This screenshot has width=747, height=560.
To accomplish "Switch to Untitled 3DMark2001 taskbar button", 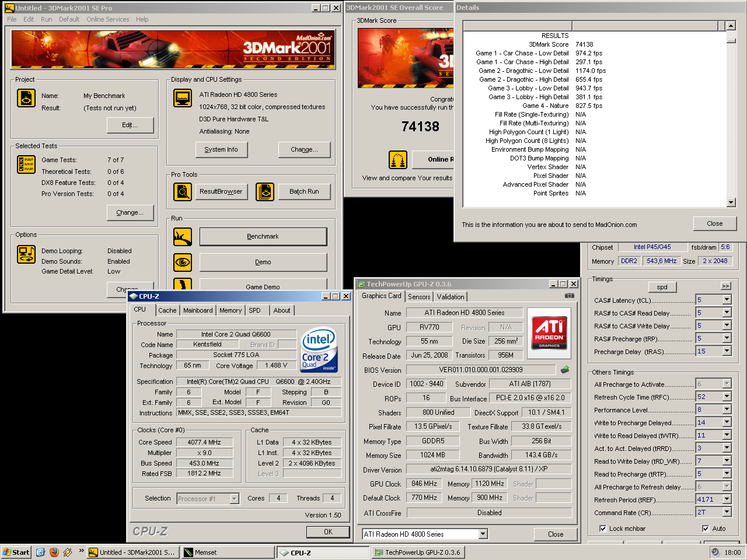I will pos(132,552).
